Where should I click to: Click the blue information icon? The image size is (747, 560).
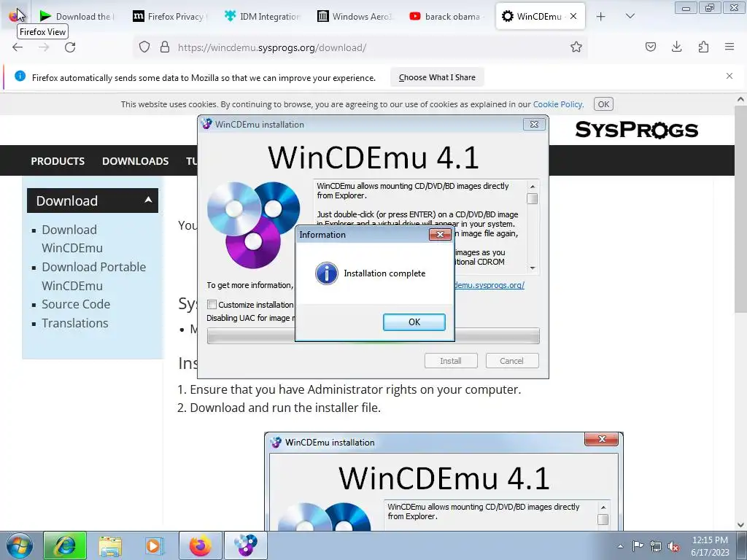pos(326,273)
